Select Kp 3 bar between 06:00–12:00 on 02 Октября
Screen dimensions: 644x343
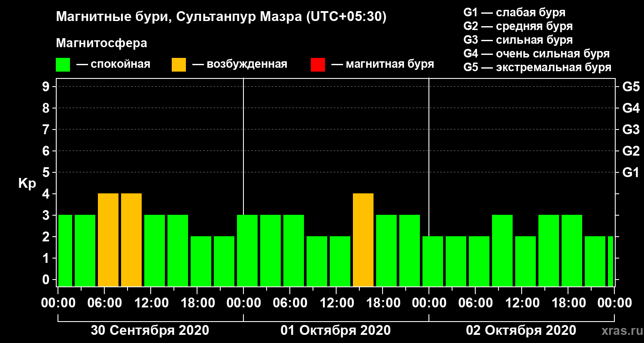point(502,251)
